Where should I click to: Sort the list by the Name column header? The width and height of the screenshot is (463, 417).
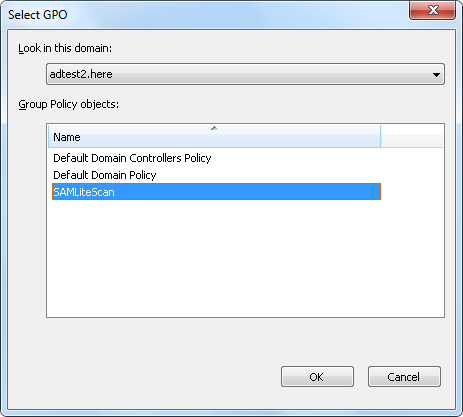click(214, 136)
